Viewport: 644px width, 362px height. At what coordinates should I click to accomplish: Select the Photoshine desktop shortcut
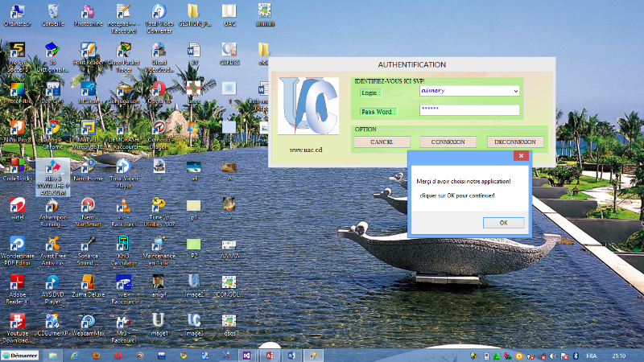pyautogui.click(x=88, y=14)
